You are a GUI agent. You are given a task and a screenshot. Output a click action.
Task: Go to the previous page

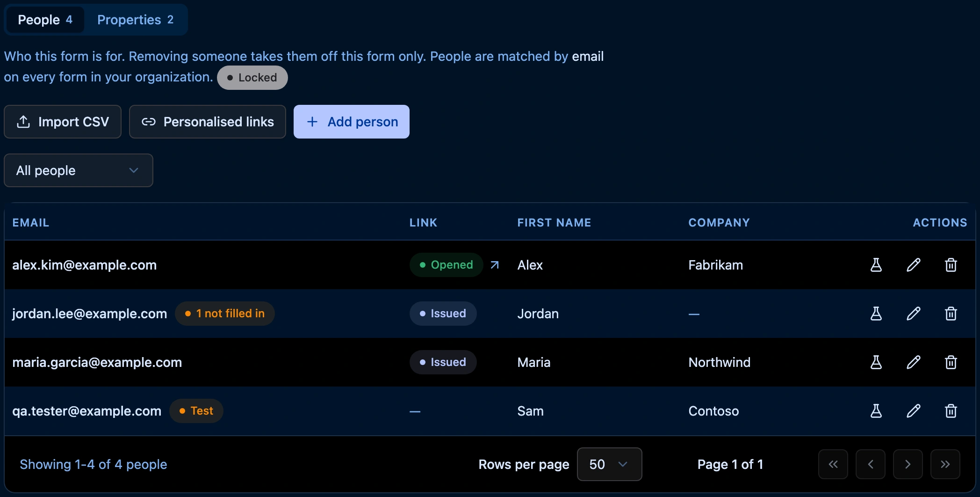[871, 464]
